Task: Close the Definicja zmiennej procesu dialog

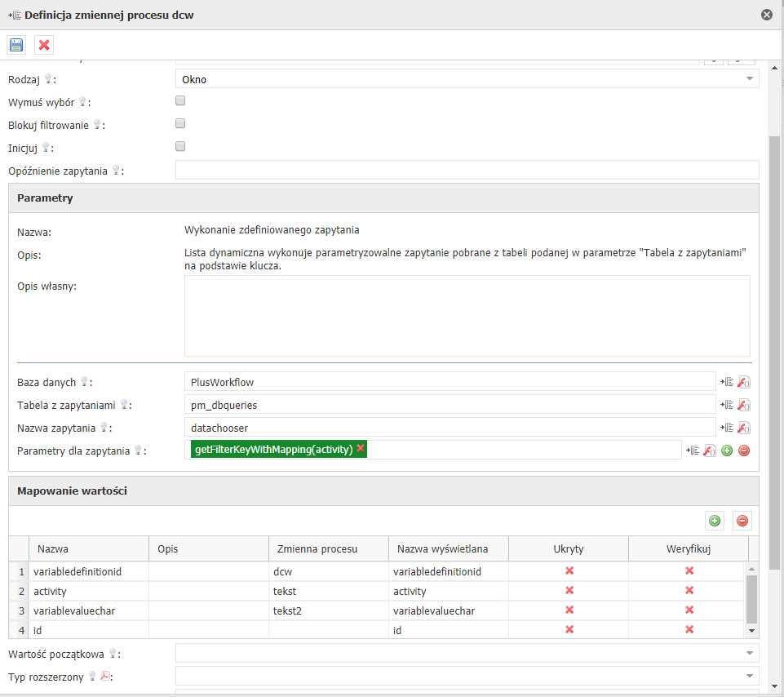Action: [x=767, y=15]
